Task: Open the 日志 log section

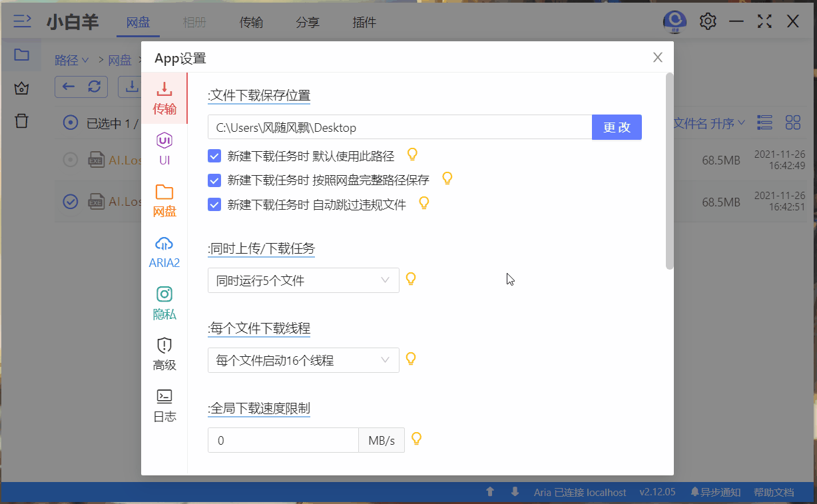Action: click(164, 406)
